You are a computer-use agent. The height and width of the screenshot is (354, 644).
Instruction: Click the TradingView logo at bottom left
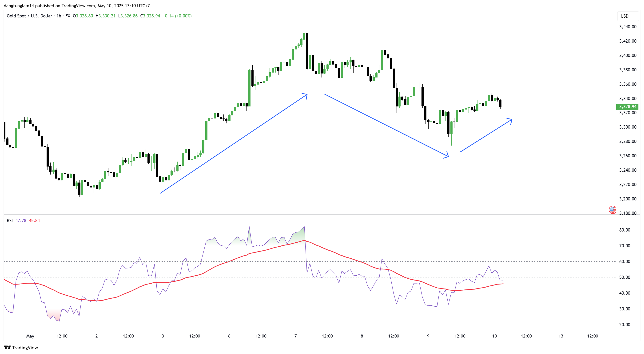click(21, 347)
